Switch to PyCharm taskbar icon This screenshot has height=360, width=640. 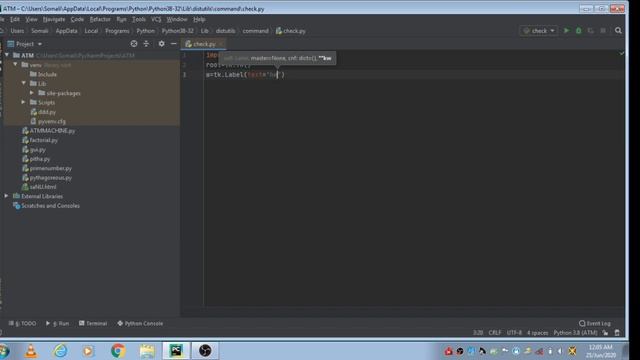click(x=176, y=351)
